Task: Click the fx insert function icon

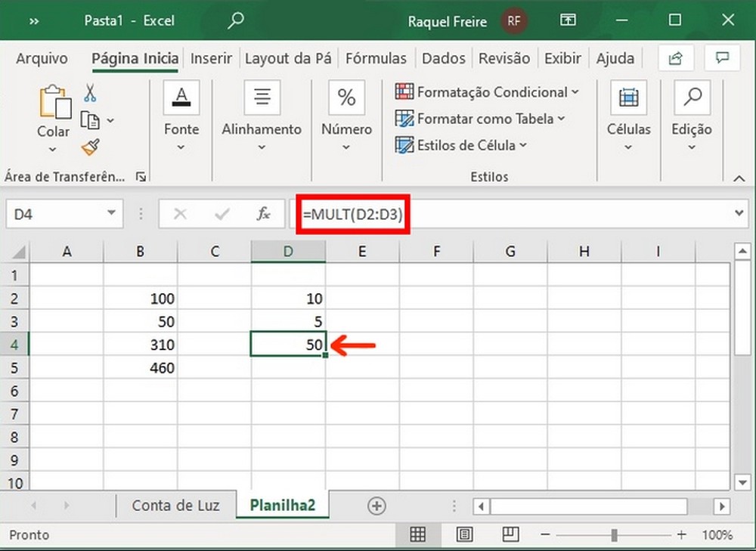Action: pyautogui.click(x=263, y=214)
